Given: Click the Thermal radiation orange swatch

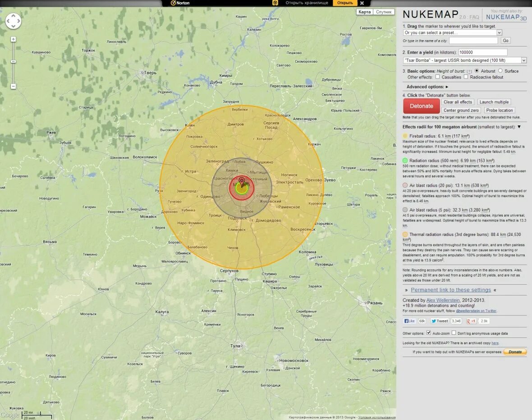Looking at the screenshot, I should pos(405,234).
